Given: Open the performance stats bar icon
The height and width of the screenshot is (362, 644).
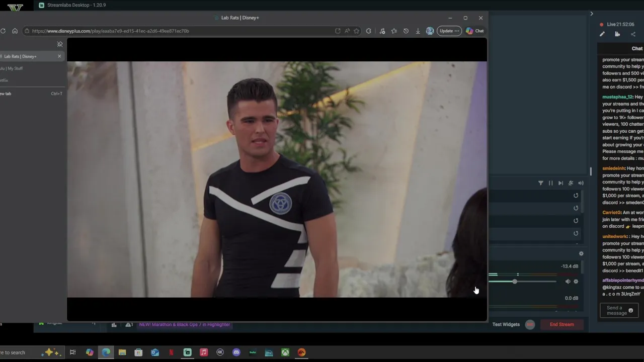Looking at the screenshot, I should 114,325.
